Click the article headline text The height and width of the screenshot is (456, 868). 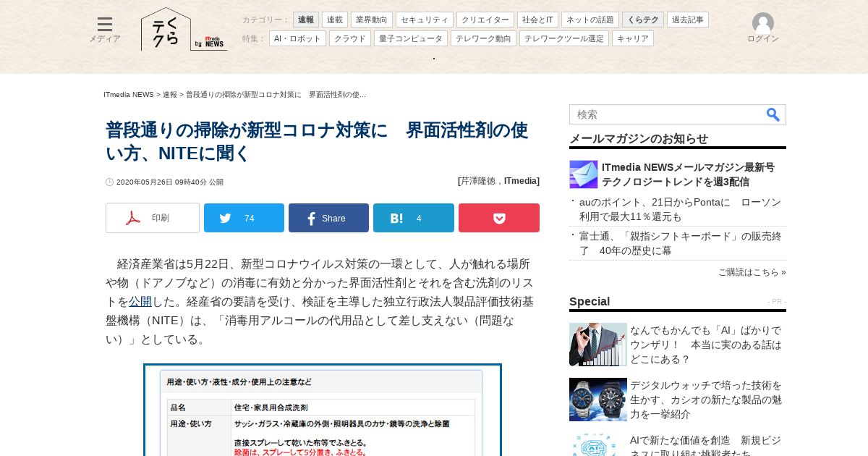coord(317,142)
